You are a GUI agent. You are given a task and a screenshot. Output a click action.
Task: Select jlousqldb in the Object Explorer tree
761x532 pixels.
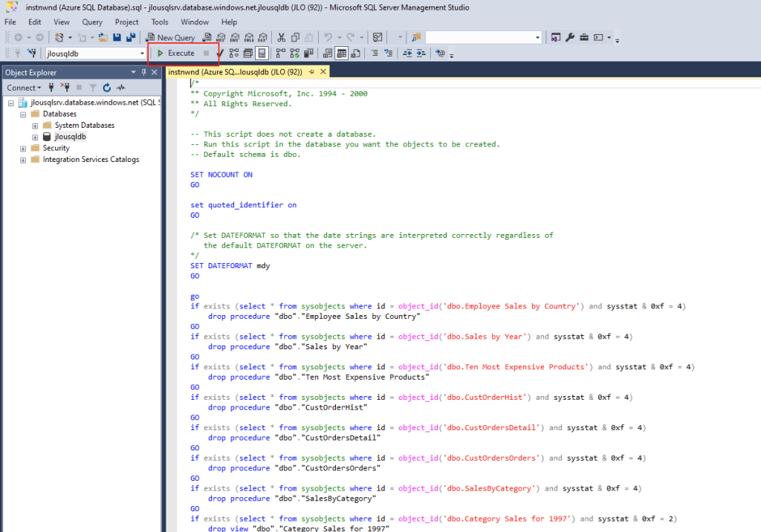click(x=70, y=137)
